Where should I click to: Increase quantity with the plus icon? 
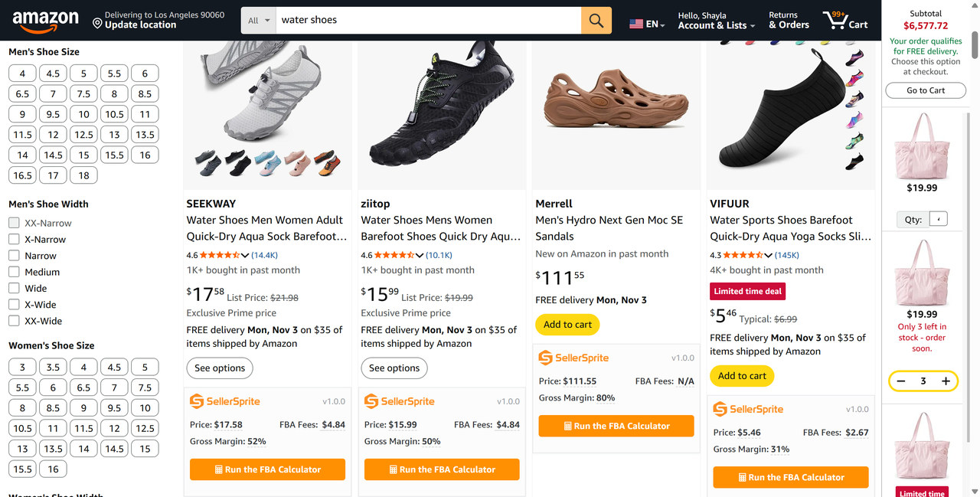[946, 381]
